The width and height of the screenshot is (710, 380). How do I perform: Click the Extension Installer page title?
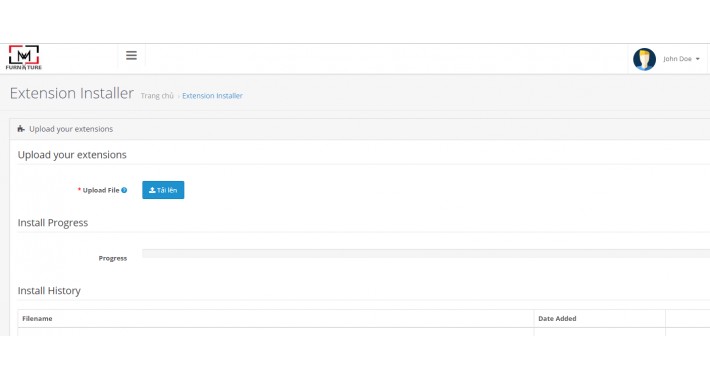[x=72, y=93]
